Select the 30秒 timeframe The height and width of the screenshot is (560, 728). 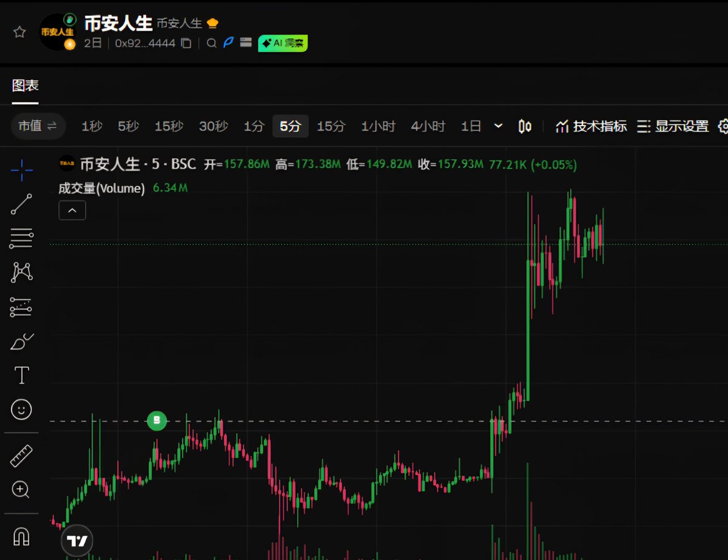[214, 126]
